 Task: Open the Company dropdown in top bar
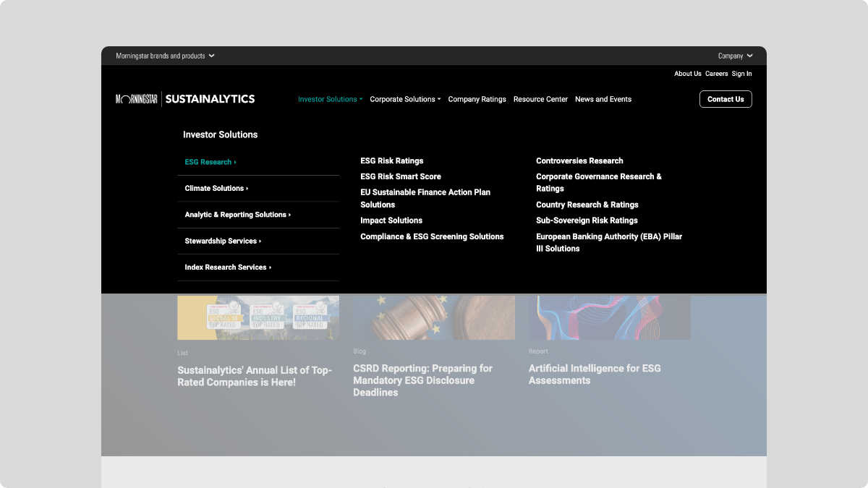pos(735,56)
